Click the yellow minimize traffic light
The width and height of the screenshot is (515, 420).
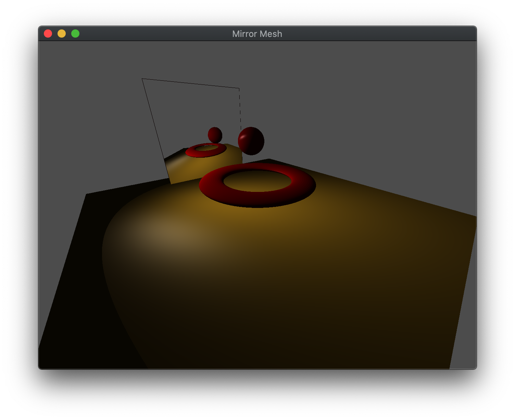[x=62, y=34]
